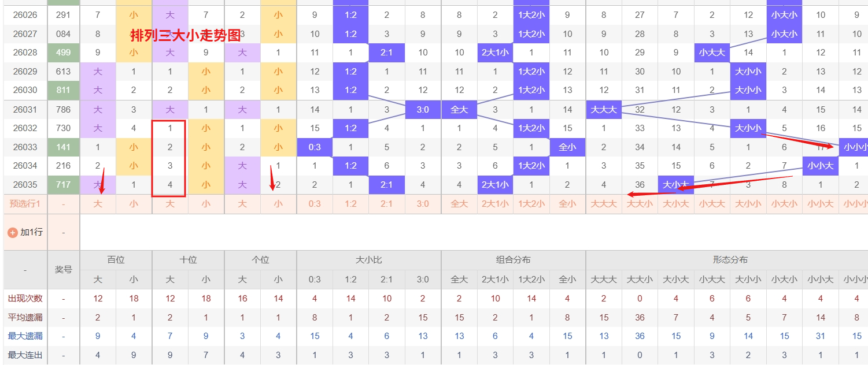Pick 1大2小 in the 预选行1 row
The width and height of the screenshot is (868, 365).
pos(531,204)
